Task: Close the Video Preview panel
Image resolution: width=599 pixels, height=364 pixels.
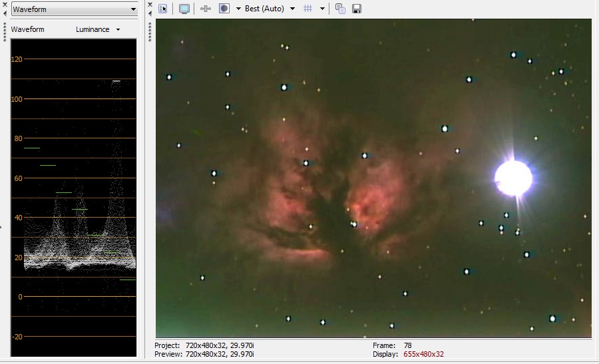Action: [x=150, y=5]
